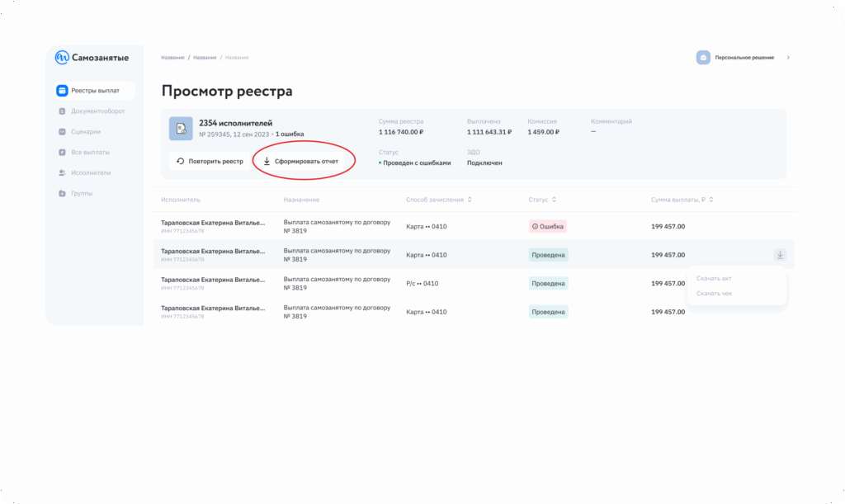Click download icon in second row

pyautogui.click(x=780, y=255)
